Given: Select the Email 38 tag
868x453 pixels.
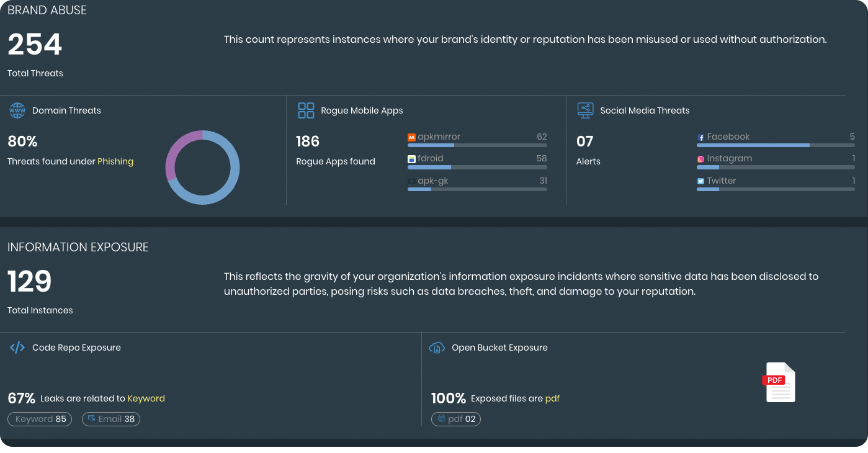Looking at the screenshot, I should coord(111,419).
